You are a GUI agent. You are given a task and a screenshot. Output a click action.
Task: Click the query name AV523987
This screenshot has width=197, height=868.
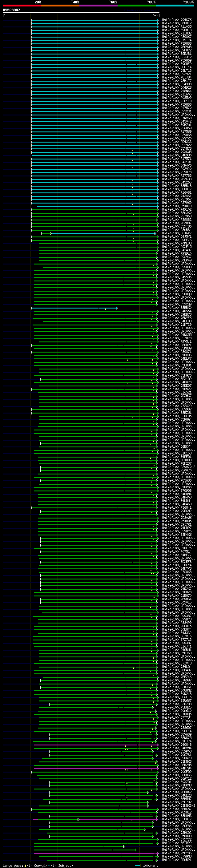(11, 10)
